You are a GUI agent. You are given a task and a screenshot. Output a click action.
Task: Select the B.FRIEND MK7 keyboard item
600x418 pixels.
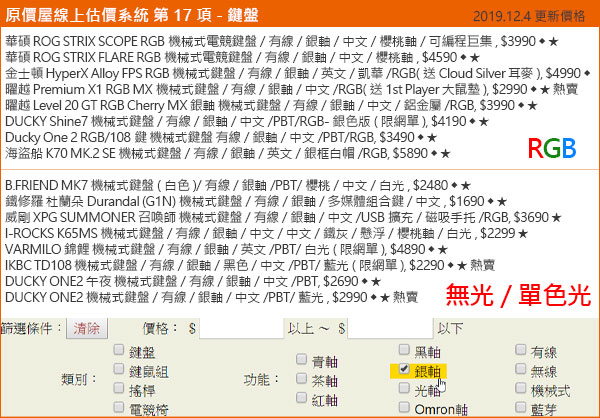coord(238,186)
